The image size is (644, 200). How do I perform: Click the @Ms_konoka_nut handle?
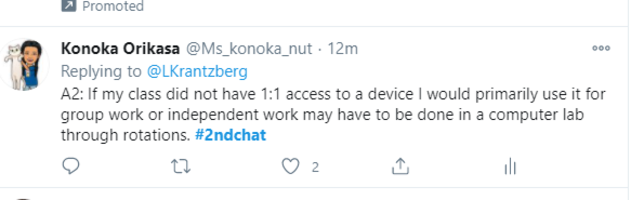pyautogui.click(x=249, y=49)
